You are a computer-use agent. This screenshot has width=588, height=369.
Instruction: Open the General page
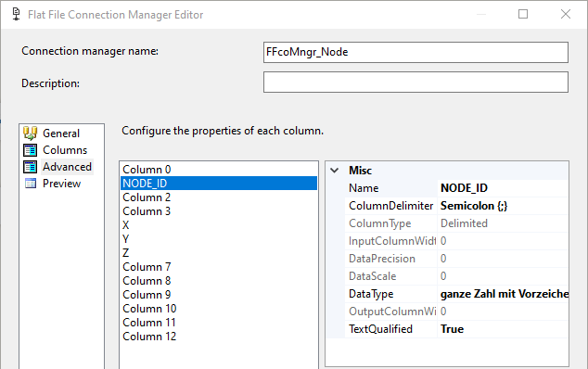click(x=61, y=134)
